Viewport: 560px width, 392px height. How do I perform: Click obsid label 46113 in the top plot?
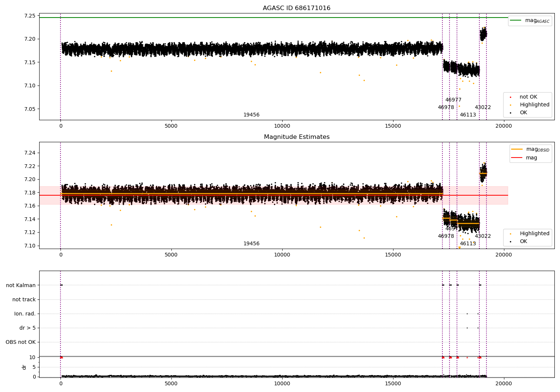click(x=468, y=115)
